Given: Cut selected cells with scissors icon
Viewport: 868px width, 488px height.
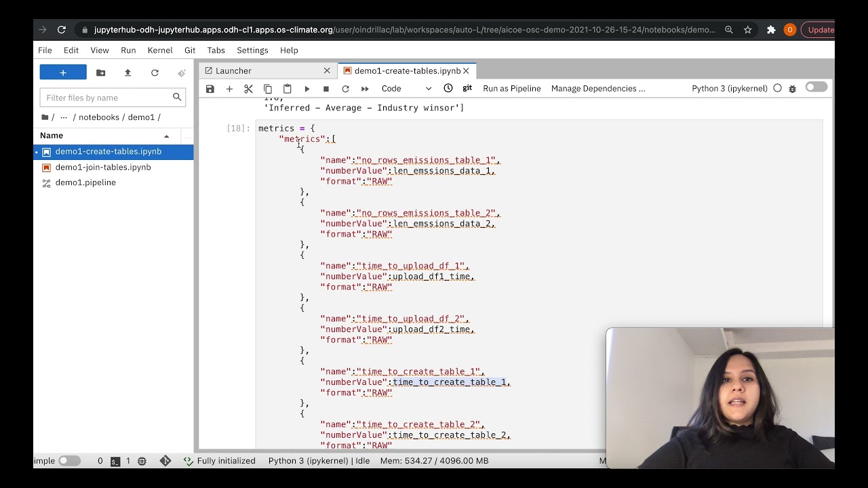Looking at the screenshot, I should click(x=248, y=89).
